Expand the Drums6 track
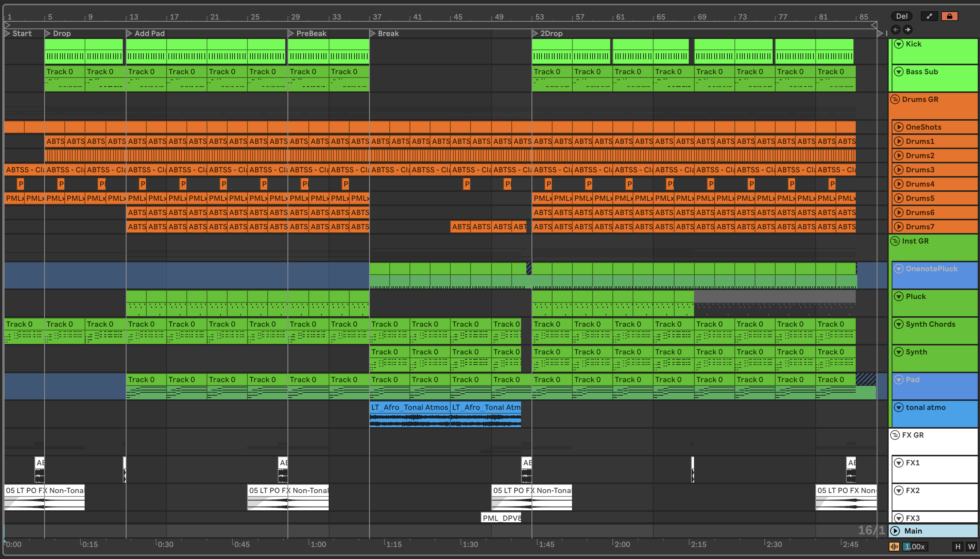 [899, 212]
